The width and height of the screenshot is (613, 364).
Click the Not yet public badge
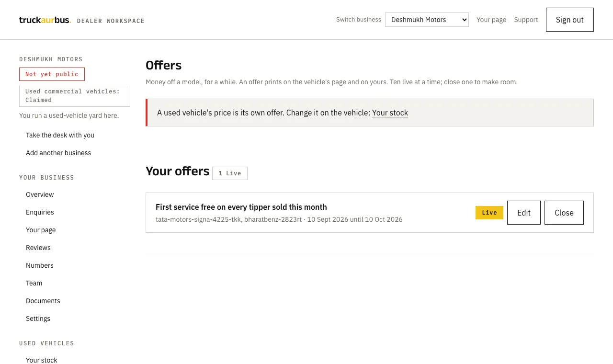[x=52, y=74]
